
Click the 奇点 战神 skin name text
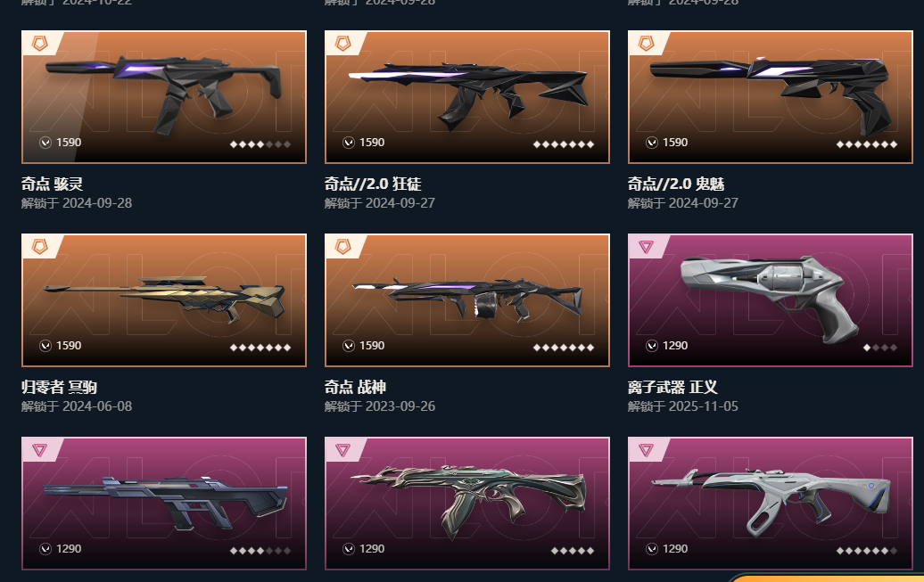tap(355, 387)
